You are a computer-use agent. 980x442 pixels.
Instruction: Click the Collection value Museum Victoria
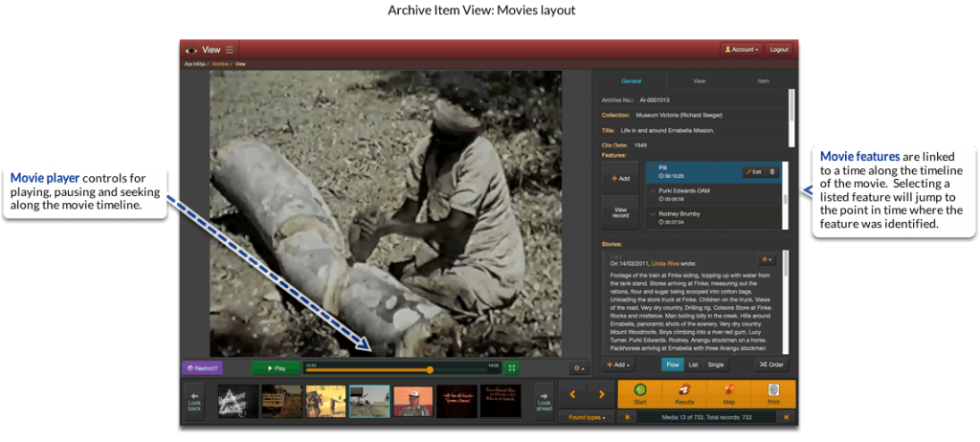coord(680,115)
